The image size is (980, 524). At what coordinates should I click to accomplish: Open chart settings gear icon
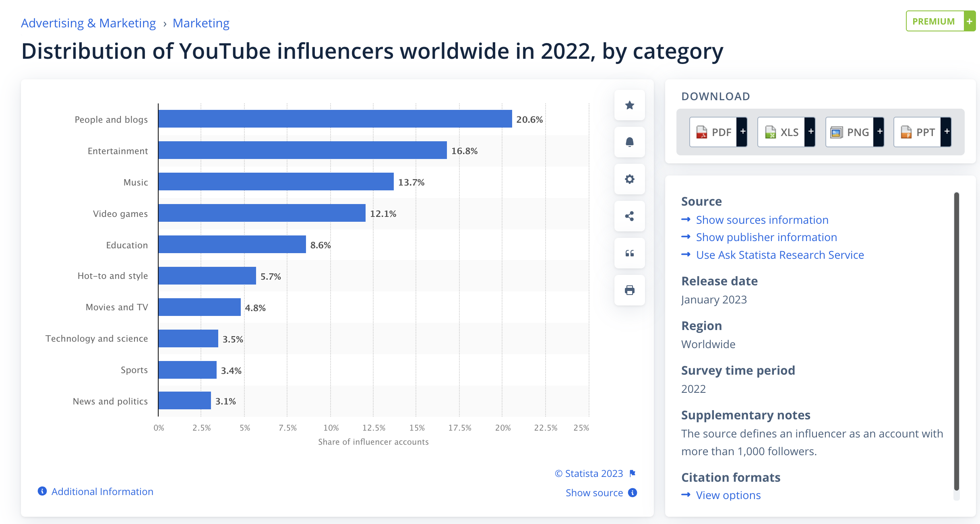pyautogui.click(x=629, y=179)
